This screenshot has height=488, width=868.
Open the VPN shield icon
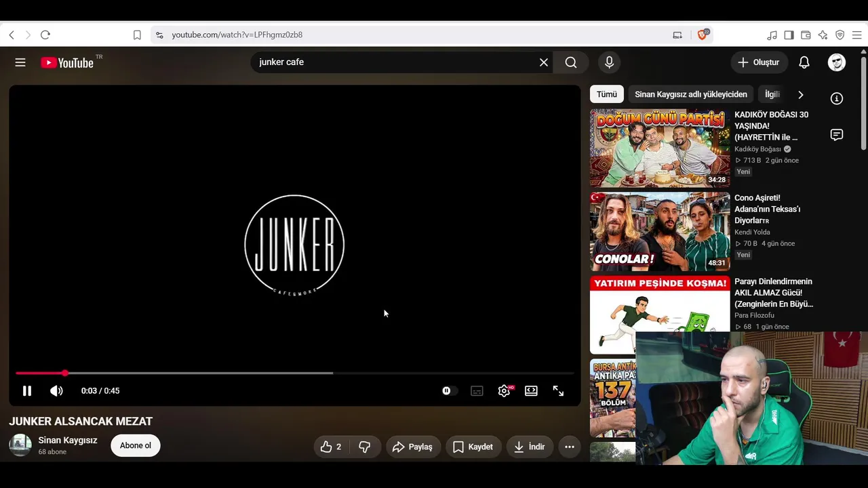[x=840, y=35]
